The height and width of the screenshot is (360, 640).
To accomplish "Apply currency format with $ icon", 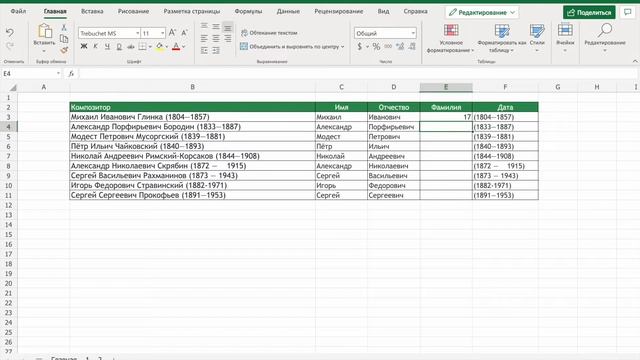I will (x=360, y=47).
